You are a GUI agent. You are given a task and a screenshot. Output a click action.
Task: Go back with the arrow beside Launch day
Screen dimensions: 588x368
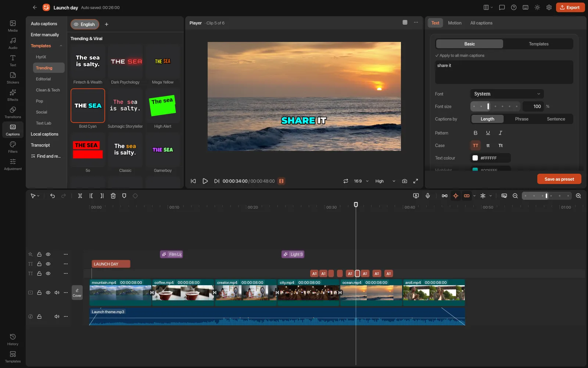tap(35, 7)
